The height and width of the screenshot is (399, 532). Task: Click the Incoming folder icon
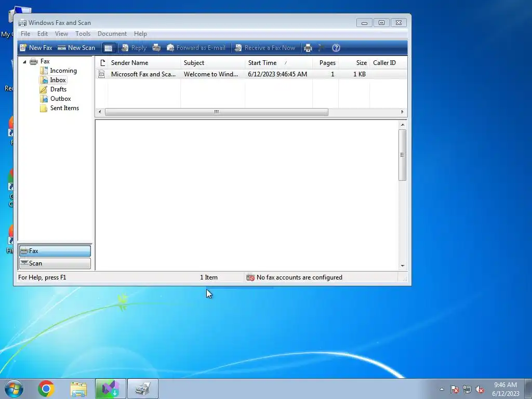44,71
